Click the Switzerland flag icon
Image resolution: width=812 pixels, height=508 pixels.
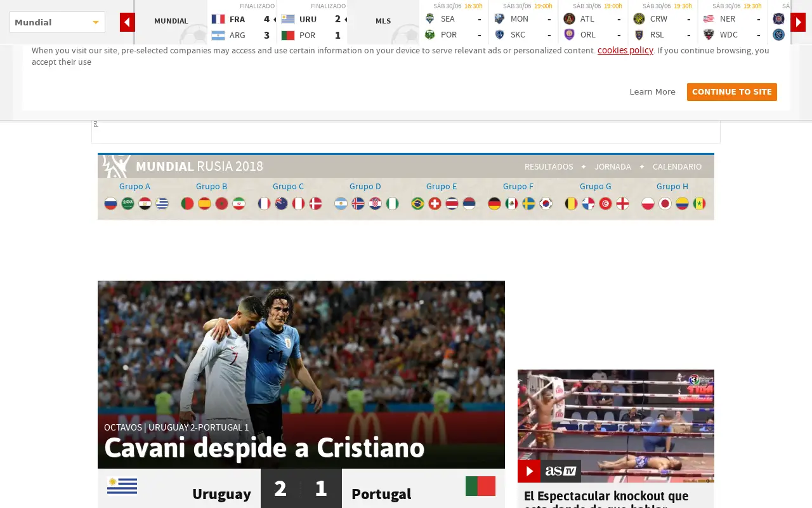tap(435, 204)
